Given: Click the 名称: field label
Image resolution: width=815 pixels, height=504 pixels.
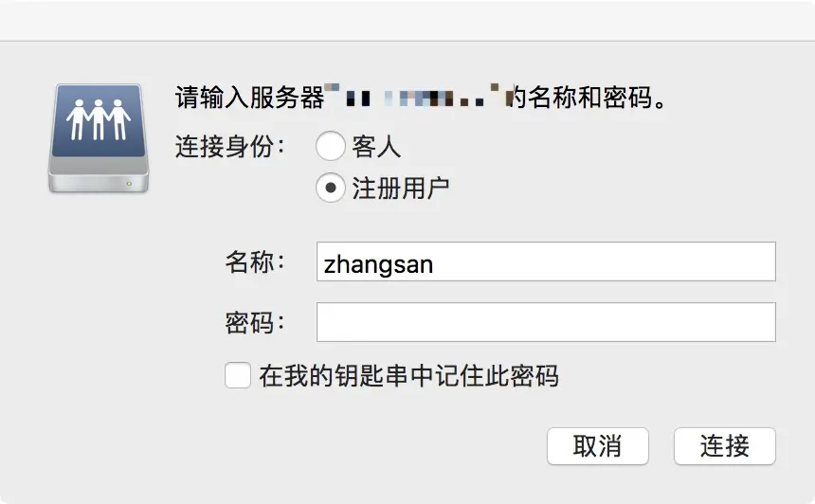Looking at the screenshot, I should 255,261.
